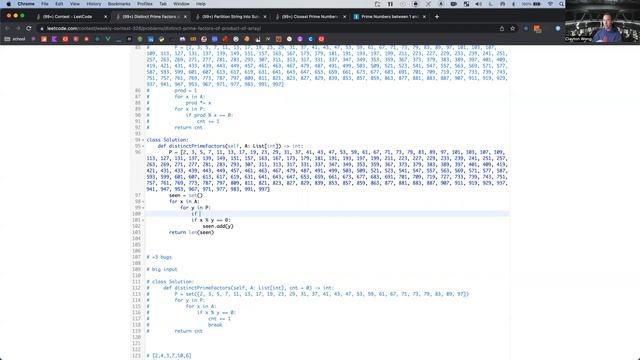Fold the 'if x % y == 0' block at line 101
Screen dimensions: 640x360
click(143, 220)
